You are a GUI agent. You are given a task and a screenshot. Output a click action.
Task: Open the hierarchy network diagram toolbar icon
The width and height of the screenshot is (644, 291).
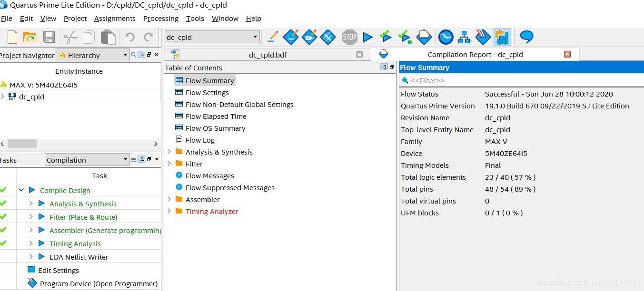(464, 37)
